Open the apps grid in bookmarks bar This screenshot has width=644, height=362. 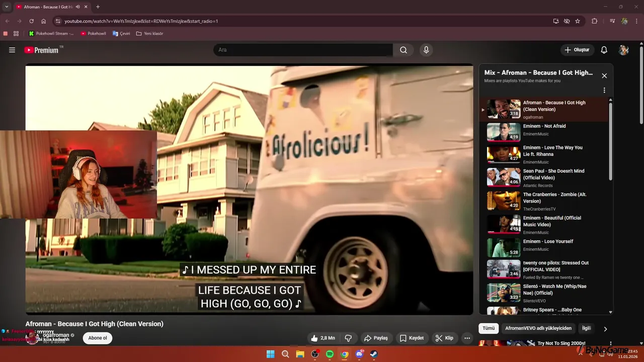coord(16,34)
